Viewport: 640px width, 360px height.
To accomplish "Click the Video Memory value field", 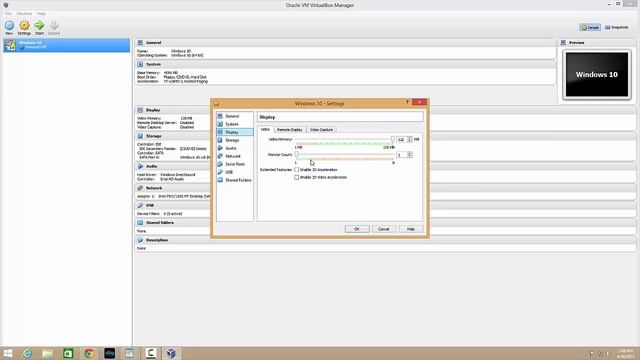I will pyautogui.click(x=402, y=139).
